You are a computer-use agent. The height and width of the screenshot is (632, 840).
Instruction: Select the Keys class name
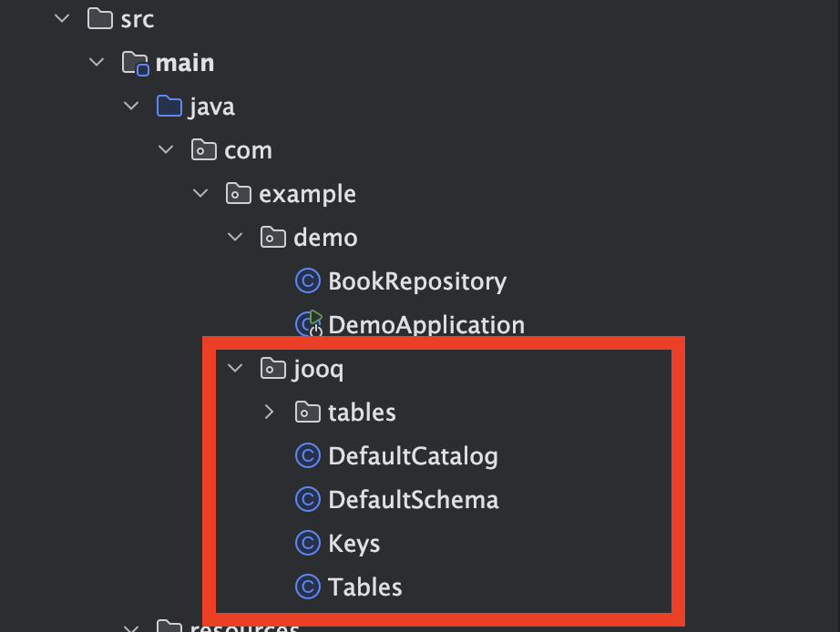354,545
